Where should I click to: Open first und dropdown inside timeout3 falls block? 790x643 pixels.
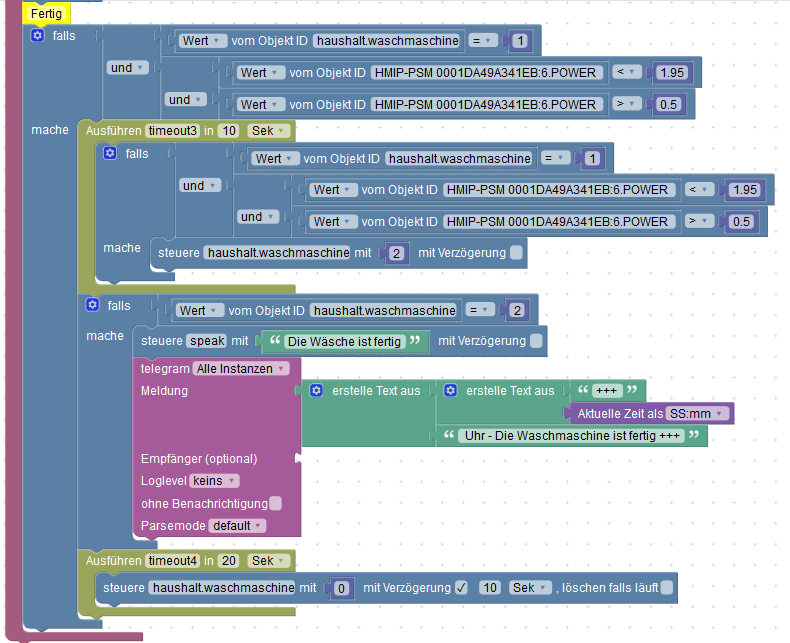200,185
